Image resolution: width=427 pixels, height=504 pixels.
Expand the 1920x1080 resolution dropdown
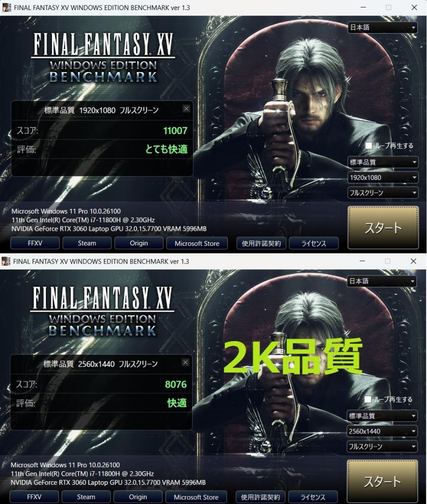[x=383, y=177]
